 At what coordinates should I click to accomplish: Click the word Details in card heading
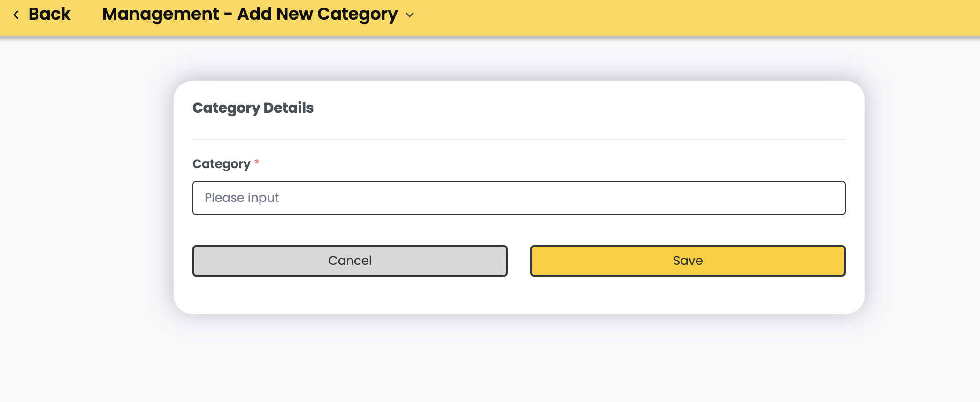pos(288,108)
